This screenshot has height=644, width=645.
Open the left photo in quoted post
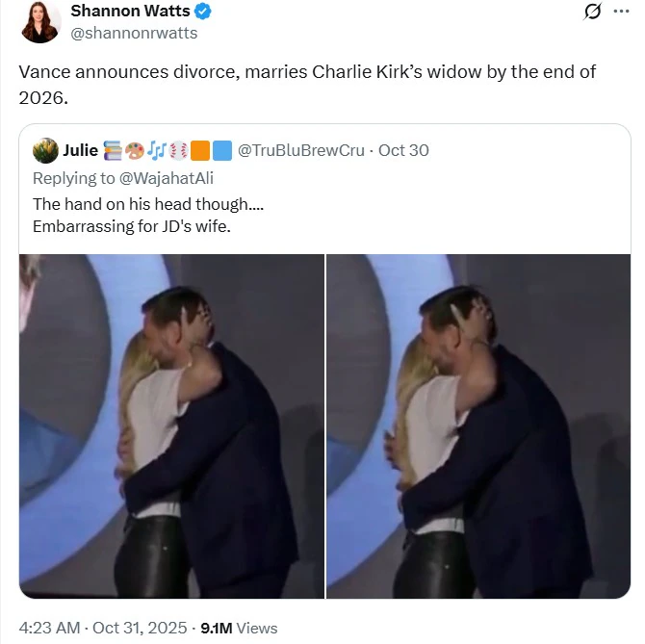pos(171,425)
